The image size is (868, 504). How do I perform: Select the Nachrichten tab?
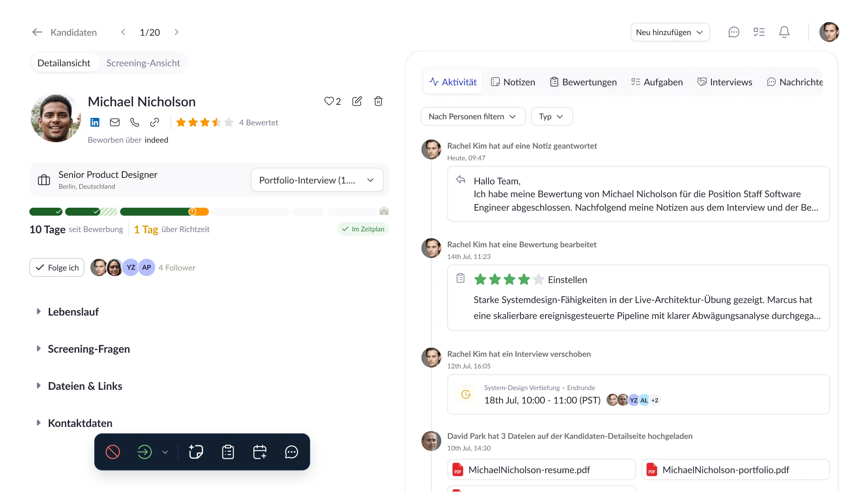click(795, 82)
